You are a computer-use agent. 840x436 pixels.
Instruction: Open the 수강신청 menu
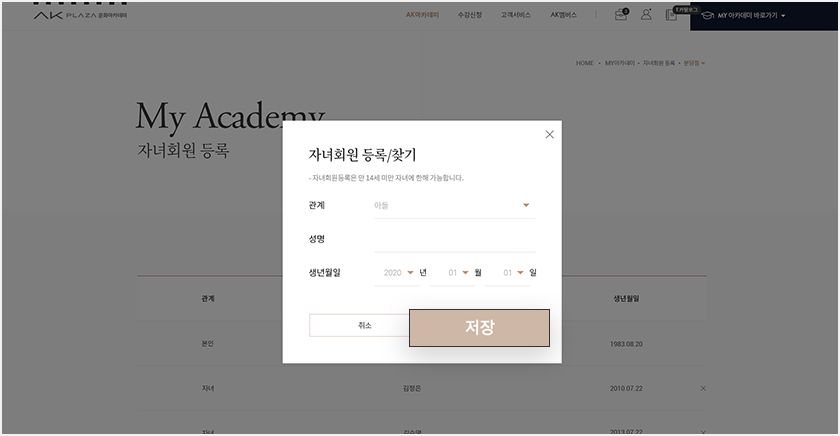(470, 15)
